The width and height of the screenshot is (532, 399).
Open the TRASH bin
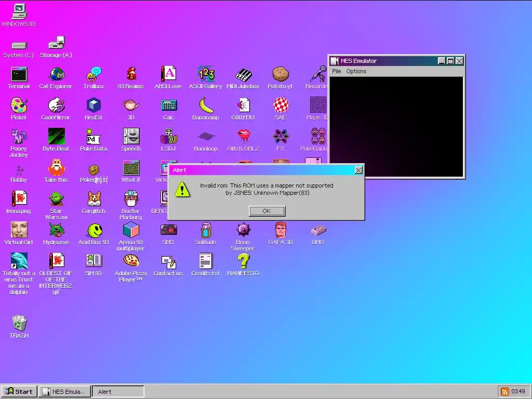point(19,323)
